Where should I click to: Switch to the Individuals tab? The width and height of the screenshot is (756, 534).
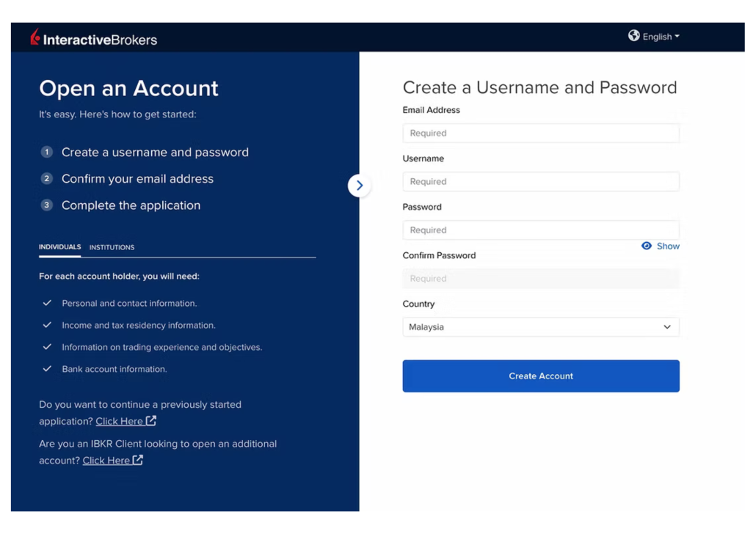tap(59, 246)
